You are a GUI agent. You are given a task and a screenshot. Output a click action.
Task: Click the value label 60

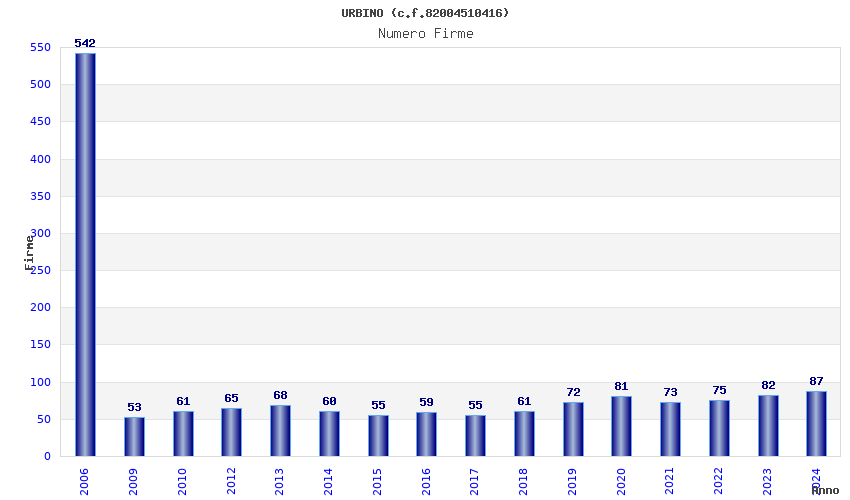[329, 401]
